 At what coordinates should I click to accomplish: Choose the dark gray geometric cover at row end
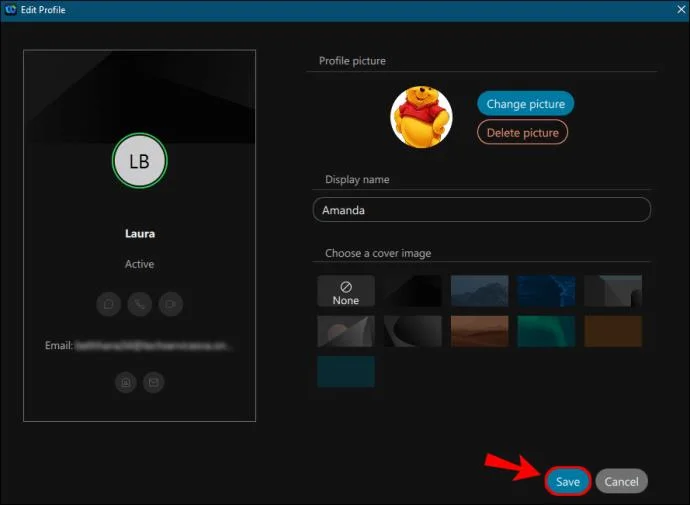click(613, 291)
